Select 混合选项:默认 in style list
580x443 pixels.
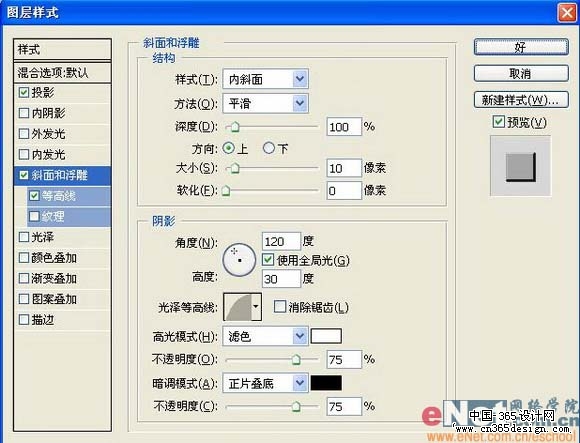[62, 72]
